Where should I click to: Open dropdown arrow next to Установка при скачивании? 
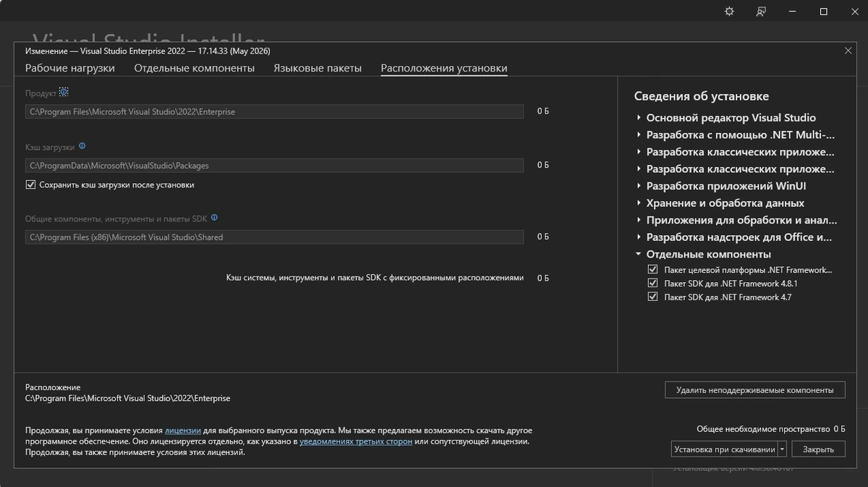pos(783,449)
